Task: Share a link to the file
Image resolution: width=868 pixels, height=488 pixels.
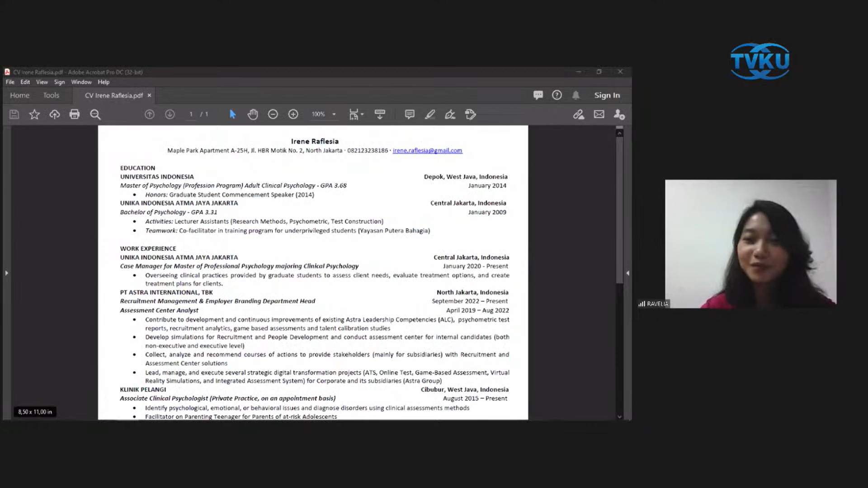Action: pyautogui.click(x=579, y=114)
